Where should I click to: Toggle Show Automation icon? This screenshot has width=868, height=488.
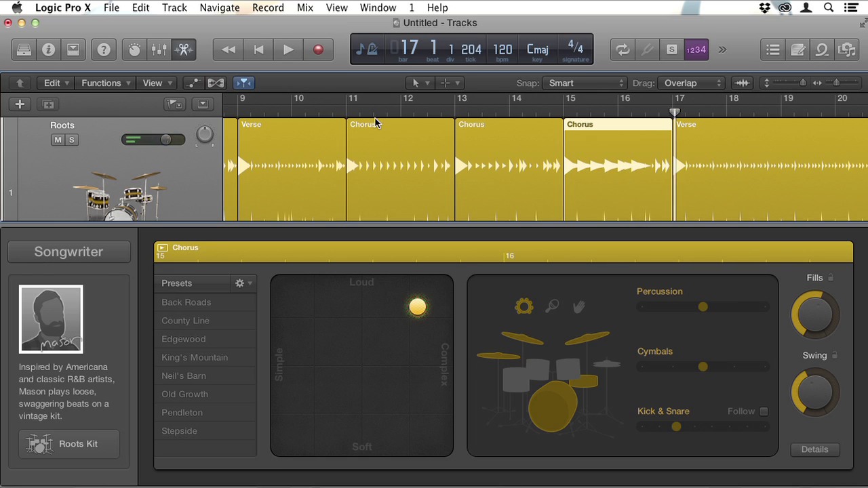click(194, 83)
